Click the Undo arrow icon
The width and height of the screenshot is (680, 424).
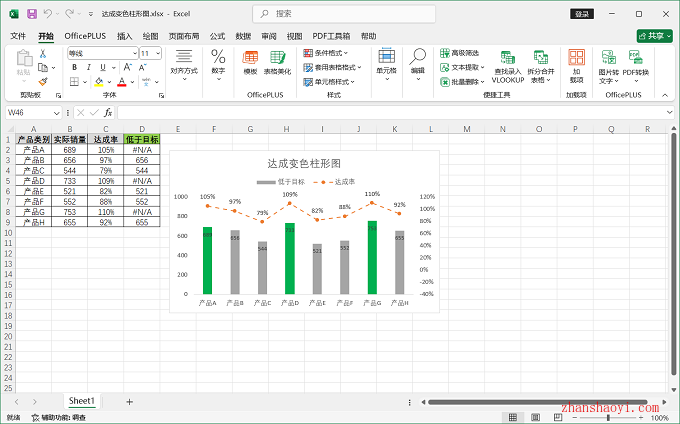point(48,14)
